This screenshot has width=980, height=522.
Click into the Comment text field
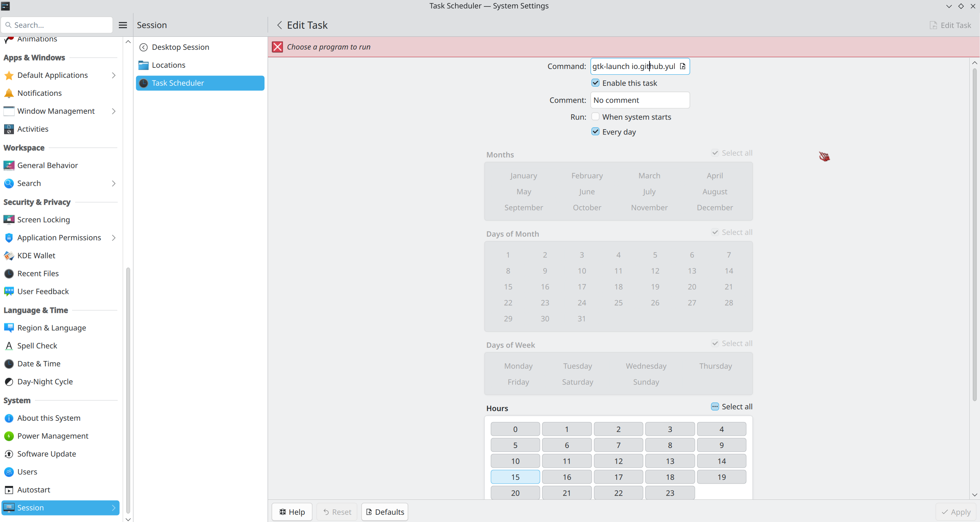[640, 100]
